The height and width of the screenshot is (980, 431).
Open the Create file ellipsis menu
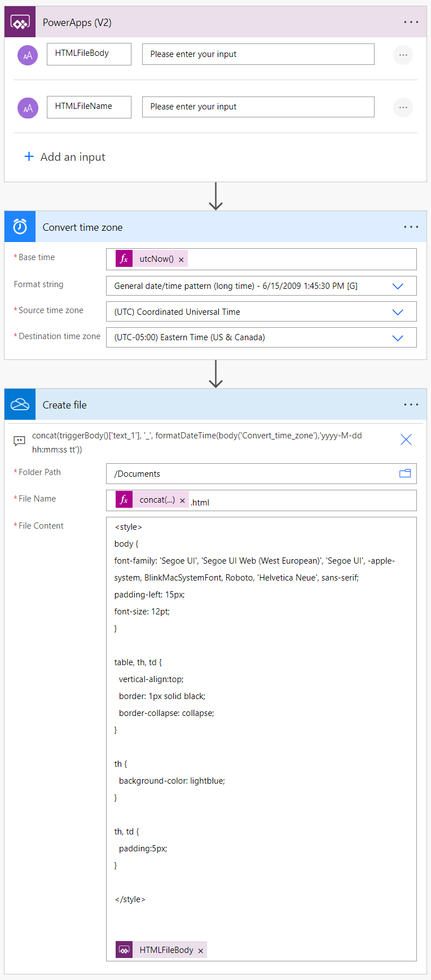[x=411, y=404]
